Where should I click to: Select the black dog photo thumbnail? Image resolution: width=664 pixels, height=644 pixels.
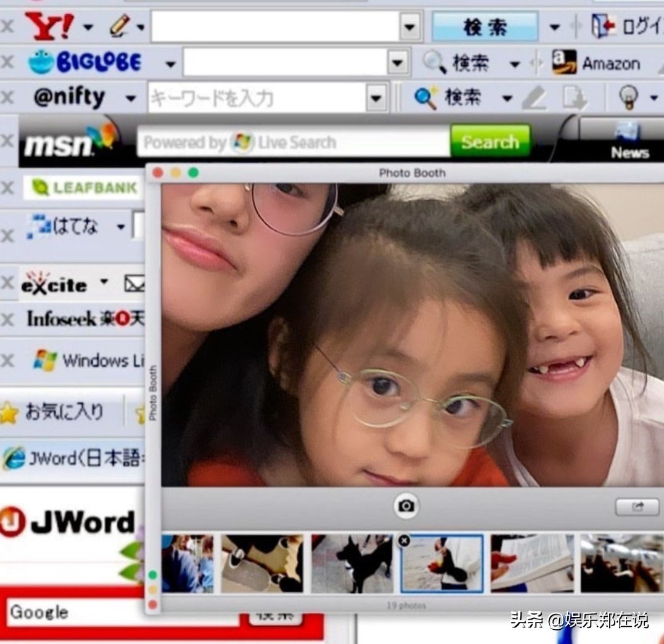352,563
